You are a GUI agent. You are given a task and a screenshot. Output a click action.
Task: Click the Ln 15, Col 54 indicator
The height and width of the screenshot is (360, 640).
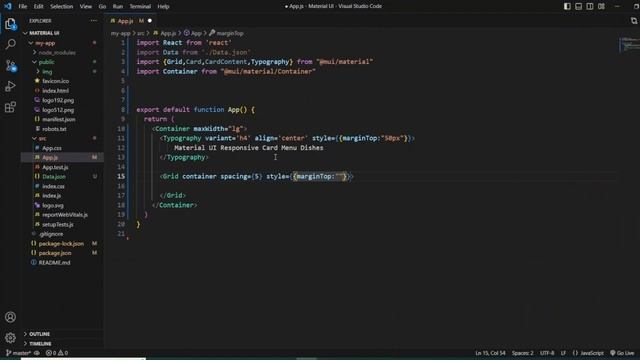click(490, 353)
